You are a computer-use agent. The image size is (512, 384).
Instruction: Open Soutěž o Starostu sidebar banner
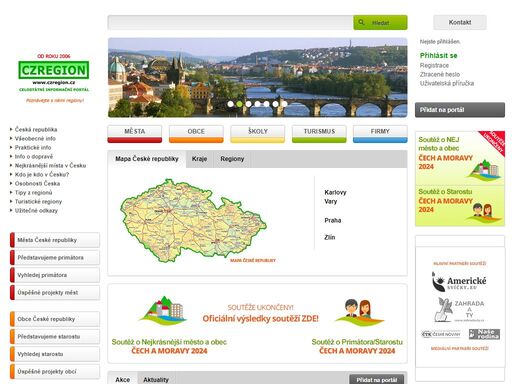[x=460, y=206]
